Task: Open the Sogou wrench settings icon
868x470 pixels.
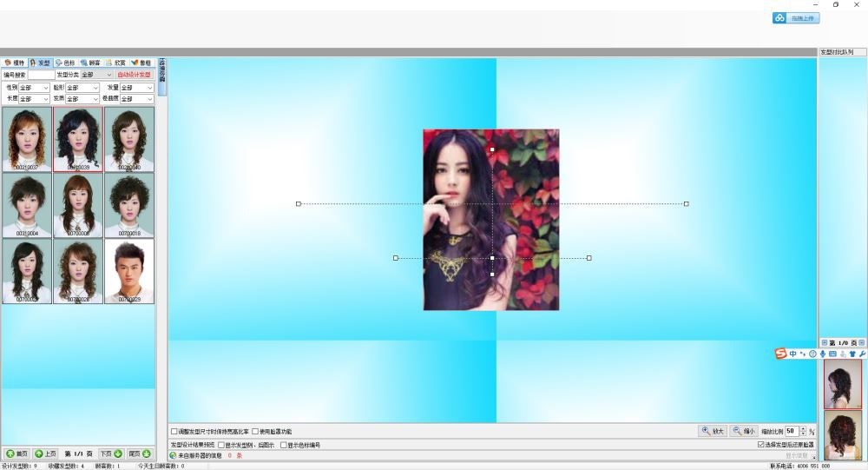Action: pyautogui.click(x=863, y=354)
